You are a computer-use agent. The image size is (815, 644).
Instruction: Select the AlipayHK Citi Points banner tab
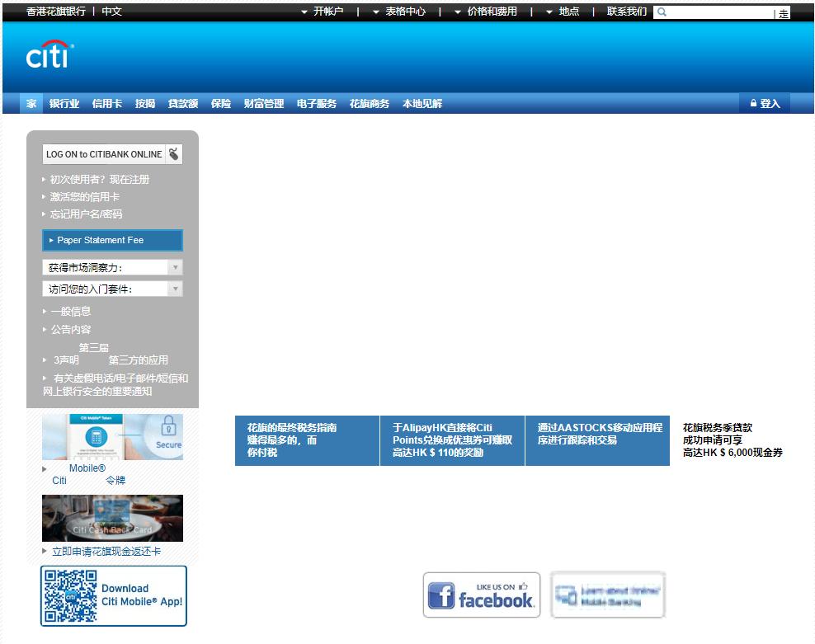tap(452, 441)
